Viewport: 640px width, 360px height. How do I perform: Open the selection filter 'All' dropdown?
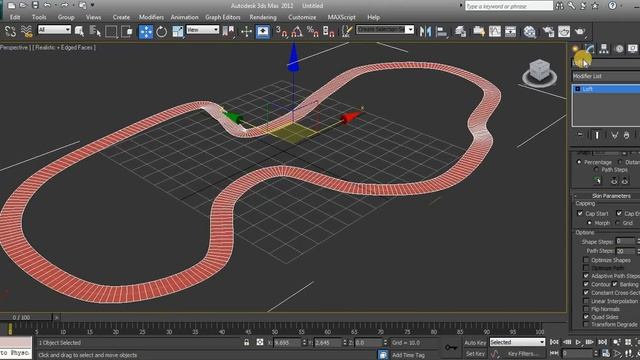tap(54, 30)
